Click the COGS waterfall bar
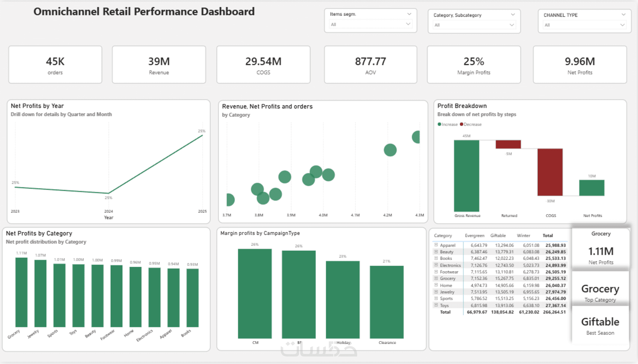The image size is (638, 364). tap(550, 172)
